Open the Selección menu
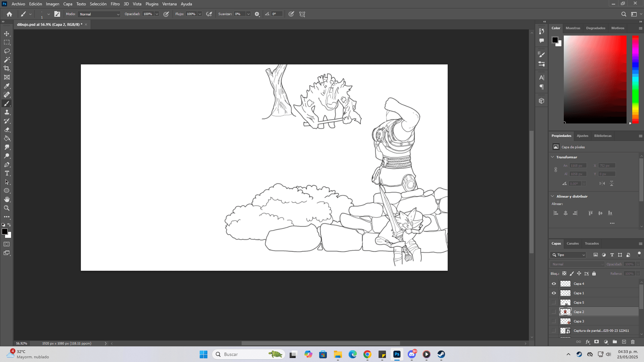644x362 pixels. coord(98,4)
